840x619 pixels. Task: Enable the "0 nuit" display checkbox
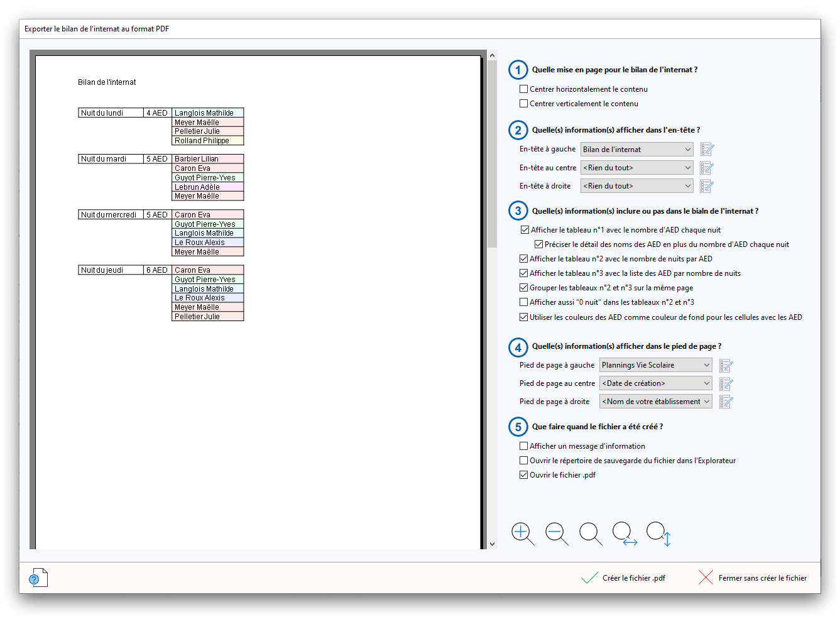coord(524,302)
